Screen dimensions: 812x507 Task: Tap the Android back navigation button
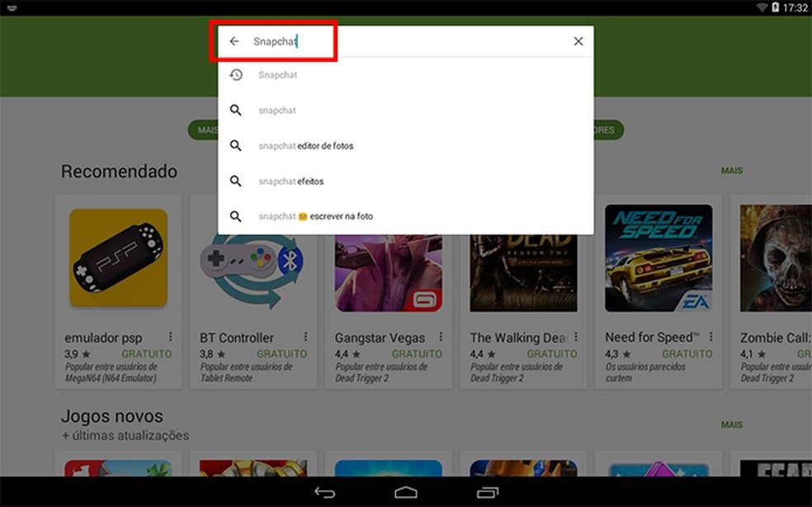click(x=324, y=492)
